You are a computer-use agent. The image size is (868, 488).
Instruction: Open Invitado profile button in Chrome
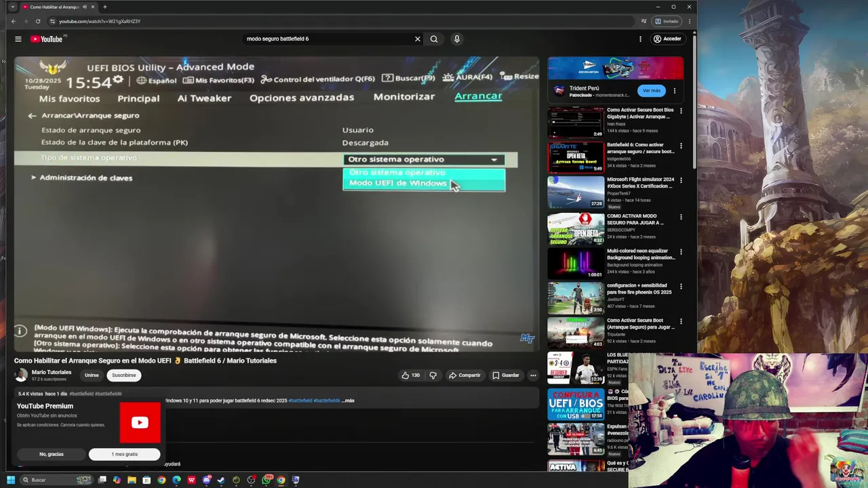coord(667,21)
